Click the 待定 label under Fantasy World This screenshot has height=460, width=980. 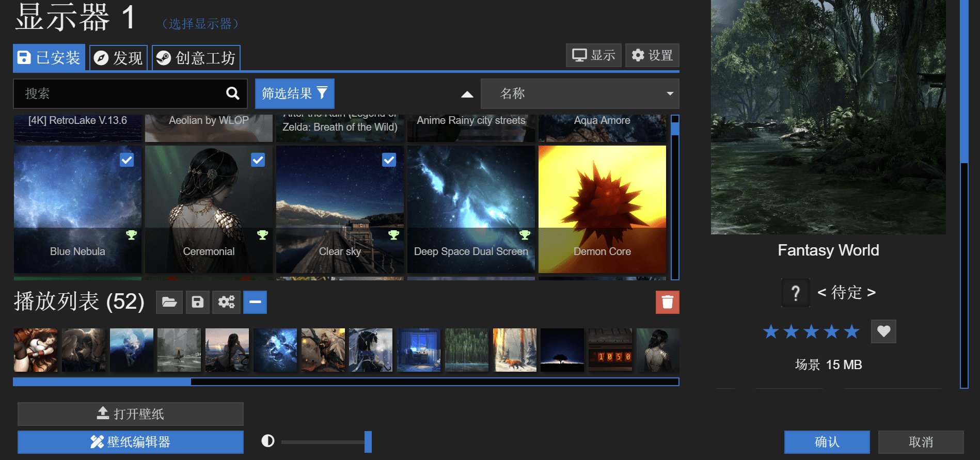(846, 293)
